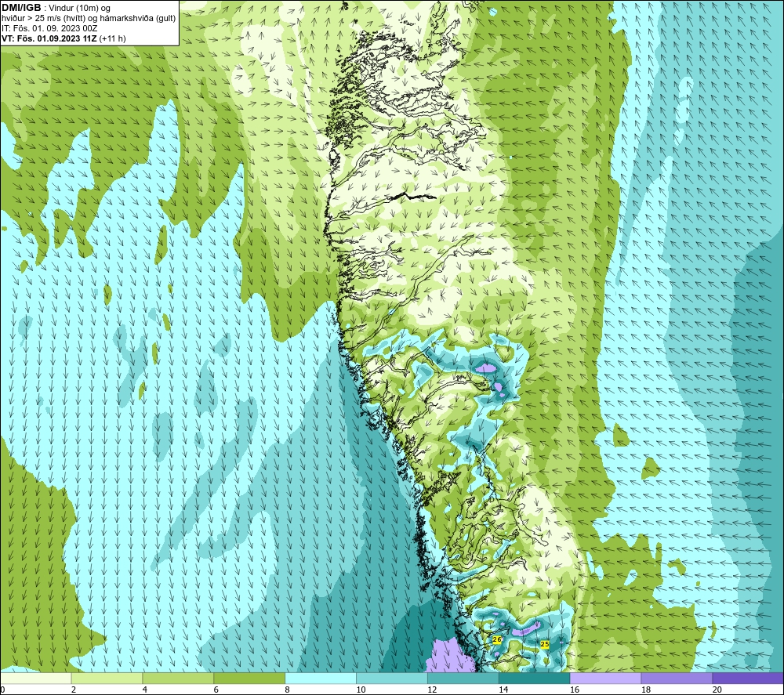Click the "VT: Fös. 01.09.2023 11Z (+11 h)" line
Screen dimensions: 784x695
(x=64, y=38)
